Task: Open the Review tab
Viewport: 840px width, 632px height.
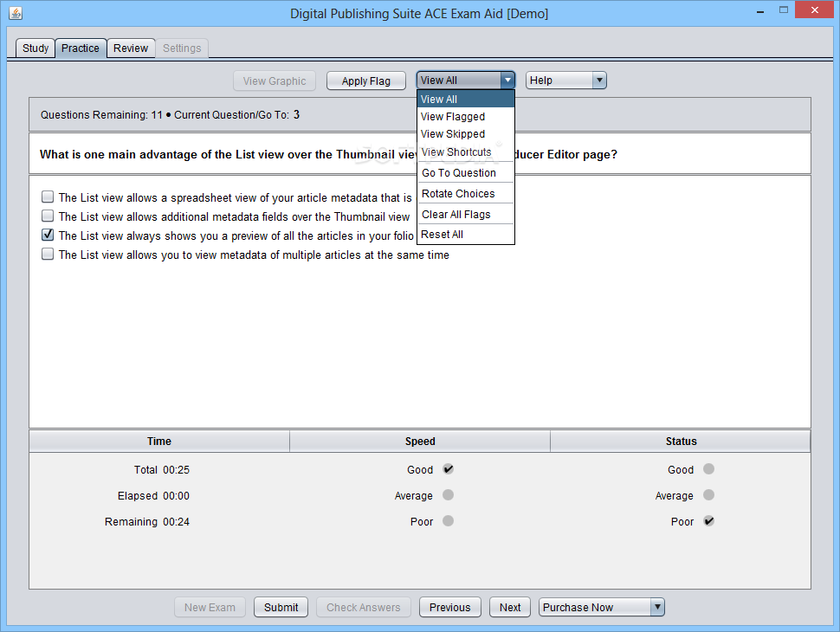Action: pyautogui.click(x=131, y=48)
